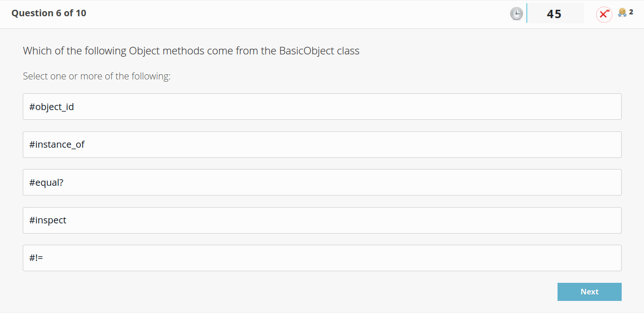Toggle the #inspect answer card
644x313 pixels.
[322, 220]
